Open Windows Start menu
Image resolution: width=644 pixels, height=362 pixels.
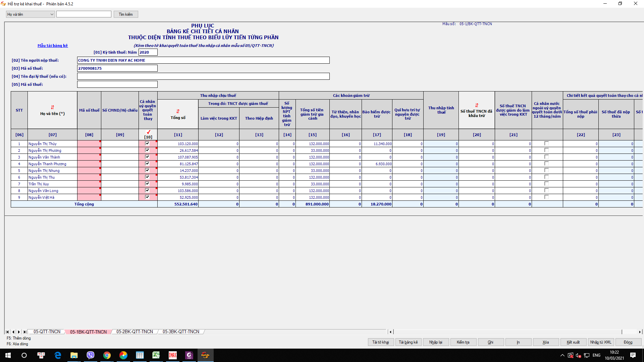tap(8, 355)
